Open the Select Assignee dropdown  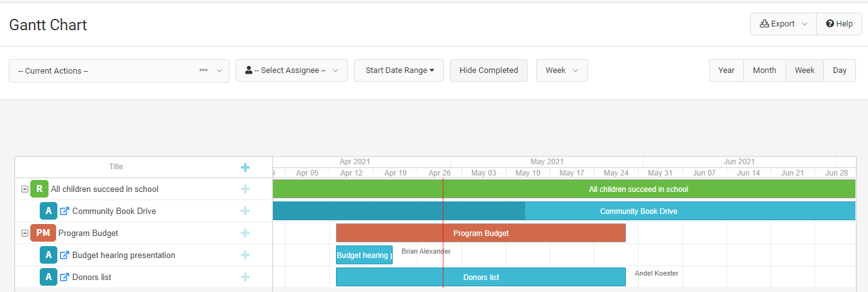point(292,70)
